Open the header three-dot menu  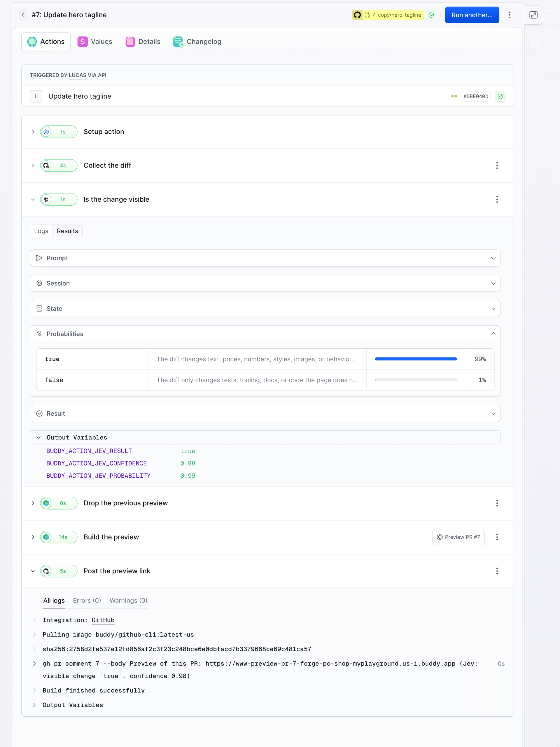[x=510, y=15]
